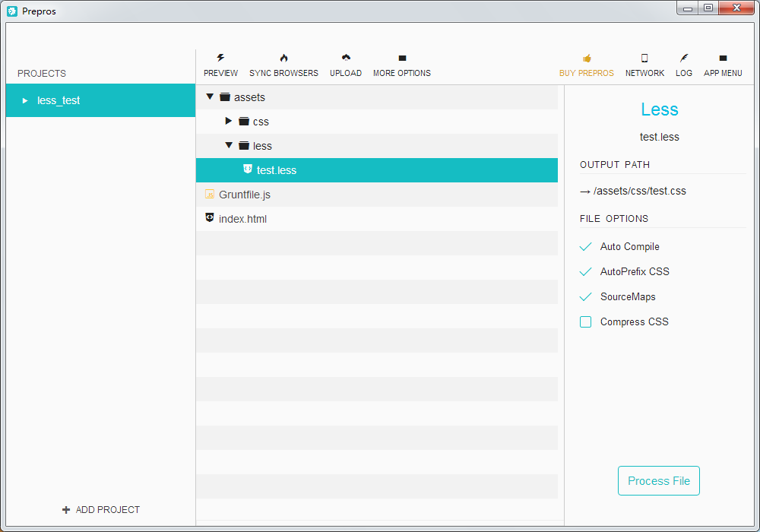
Task: Click the LOG label
Action: coord(684,73)
